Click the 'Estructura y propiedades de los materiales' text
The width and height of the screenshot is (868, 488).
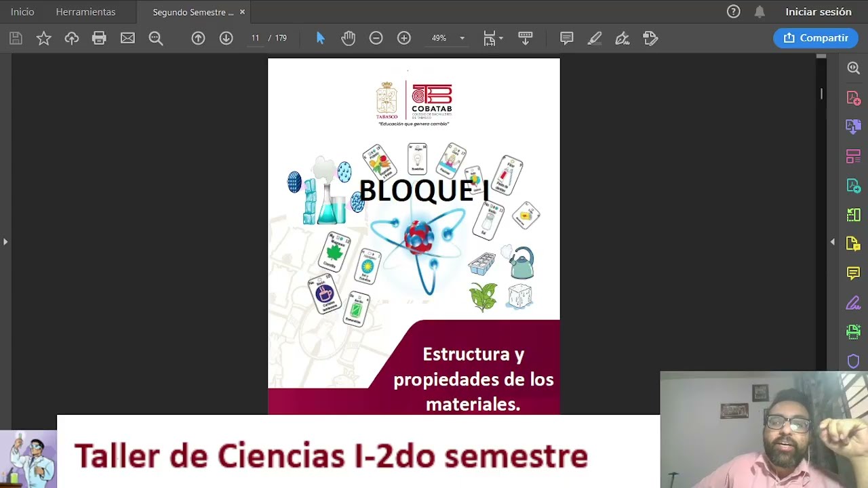pos(473,379)
